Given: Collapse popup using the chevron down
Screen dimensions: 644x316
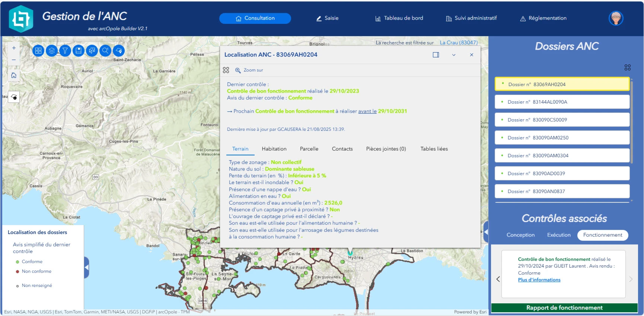Looking at the screenshot, I should [x=454, y=55].
